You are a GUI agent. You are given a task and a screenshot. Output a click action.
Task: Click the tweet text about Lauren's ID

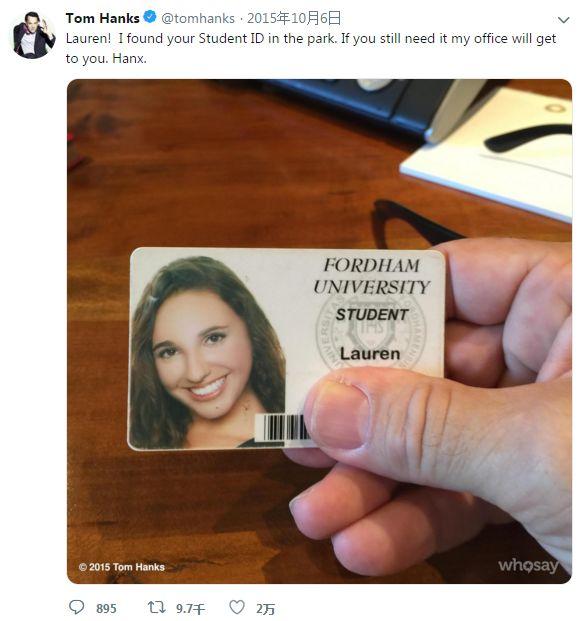[x=311, y=48]
